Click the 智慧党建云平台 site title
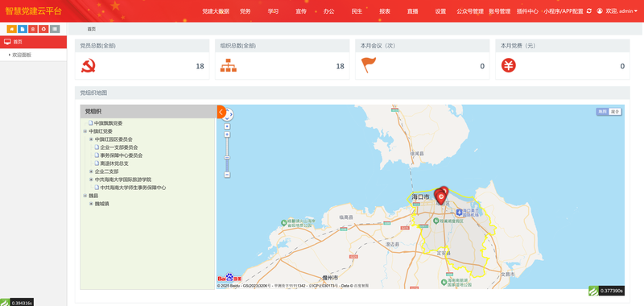 point(34,11)
